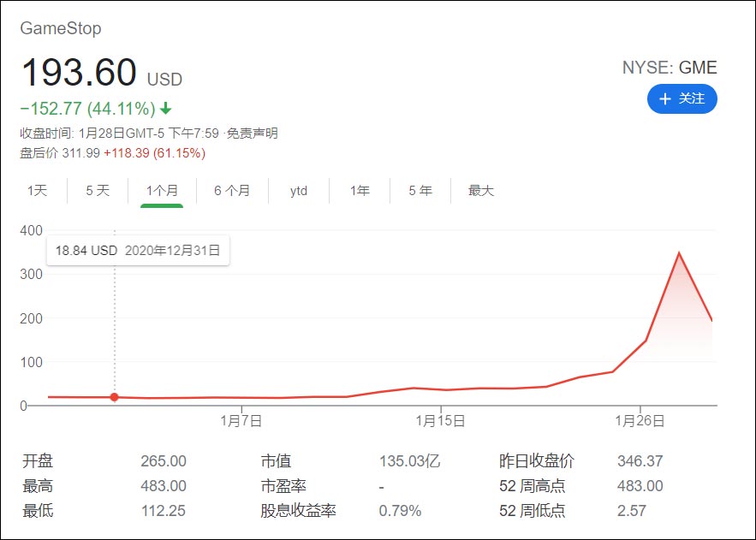Open the ytd chart view
The image size is (756, 540).
point(297,191)
